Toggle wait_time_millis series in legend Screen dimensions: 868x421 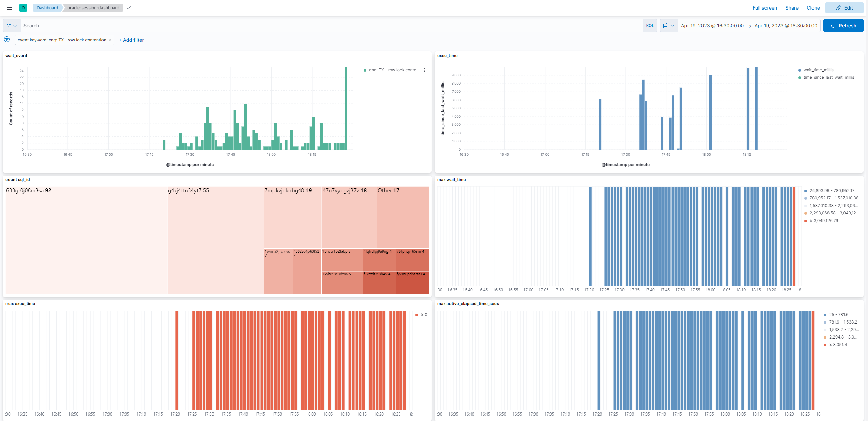[818, 70]
